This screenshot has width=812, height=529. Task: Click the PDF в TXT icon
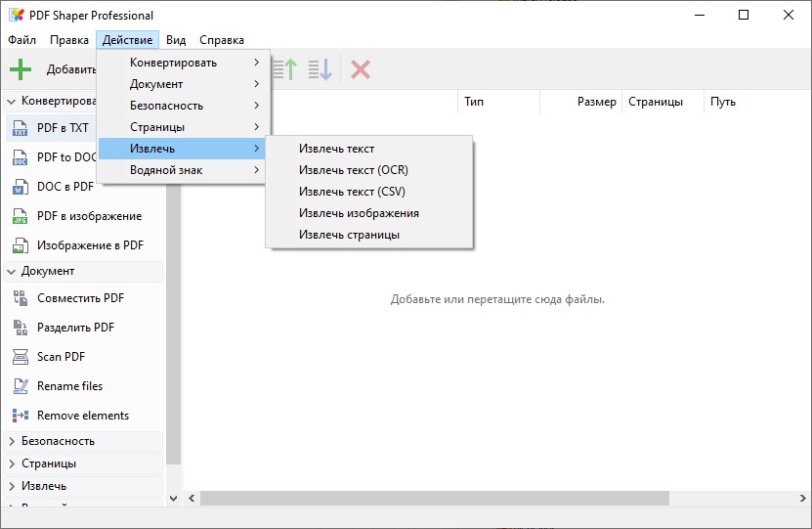coord(21,128)
